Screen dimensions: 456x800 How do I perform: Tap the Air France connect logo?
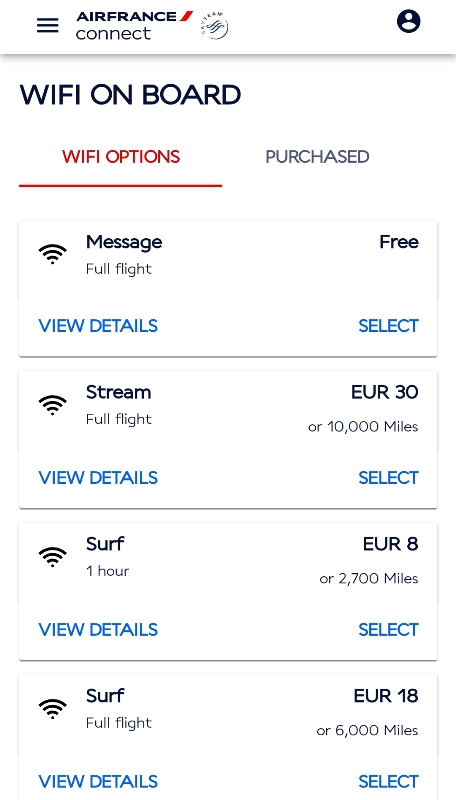coord(134,25)
